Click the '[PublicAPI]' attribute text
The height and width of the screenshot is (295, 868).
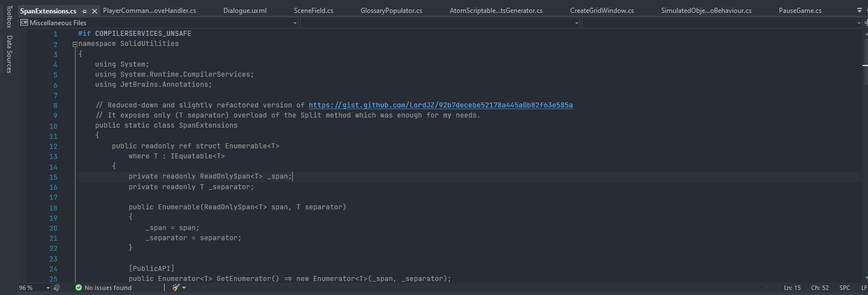tap(152, 269)
